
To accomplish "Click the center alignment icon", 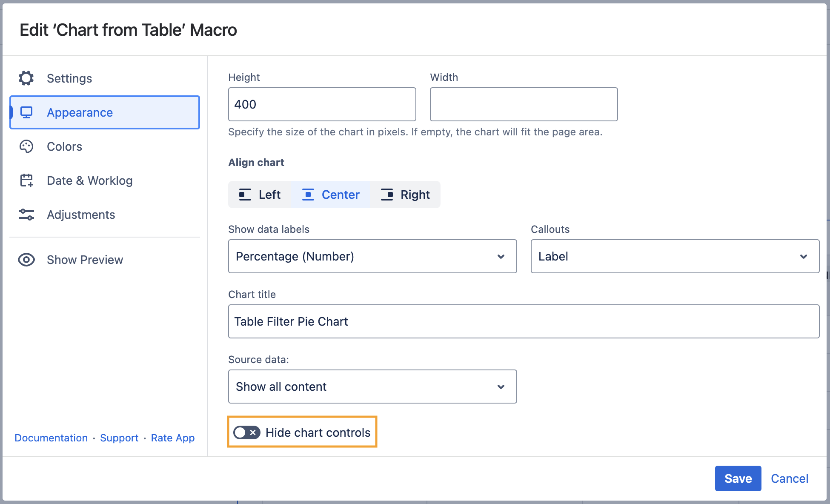I will (x=308, y=195).
